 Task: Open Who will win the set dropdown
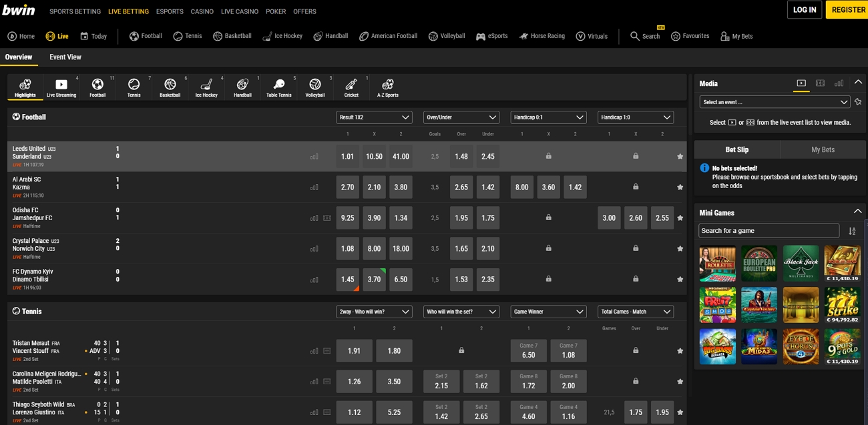pyautogui.click(x=461, y=312)
